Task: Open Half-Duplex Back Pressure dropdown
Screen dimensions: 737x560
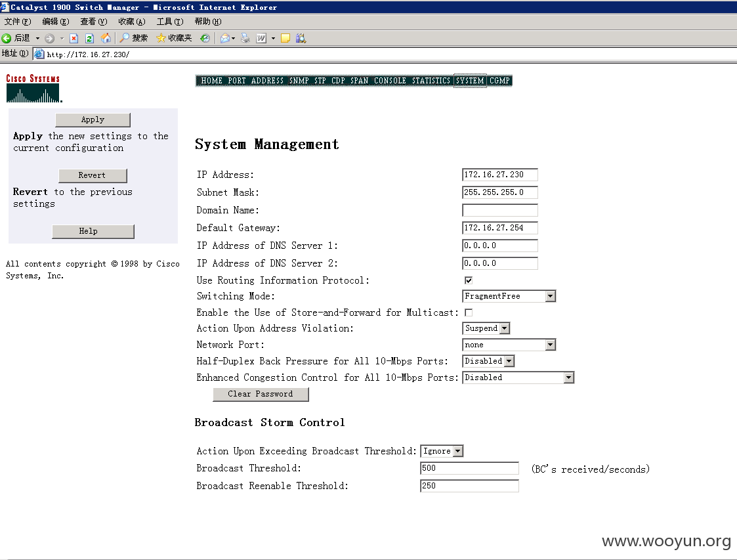Action: pos(488,361)
